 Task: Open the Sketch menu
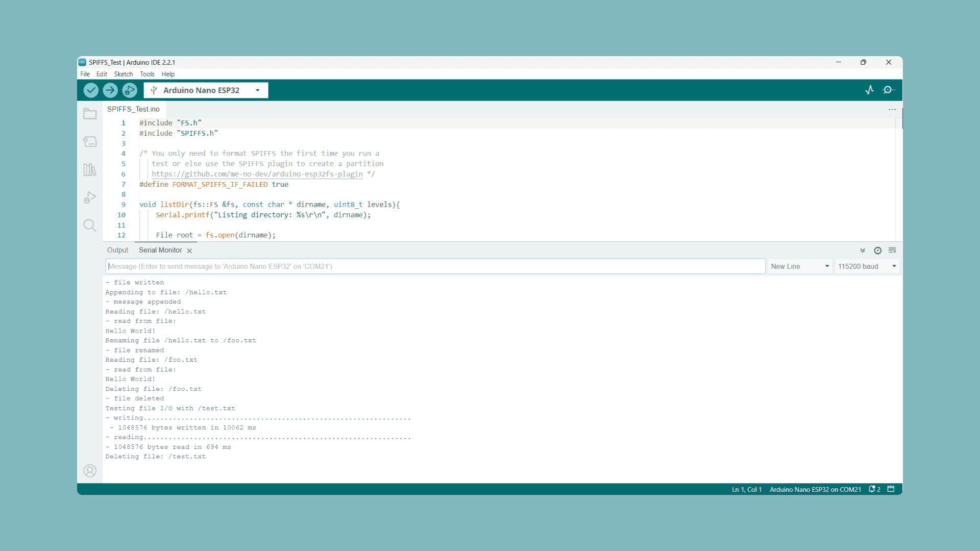click(123, 74)
